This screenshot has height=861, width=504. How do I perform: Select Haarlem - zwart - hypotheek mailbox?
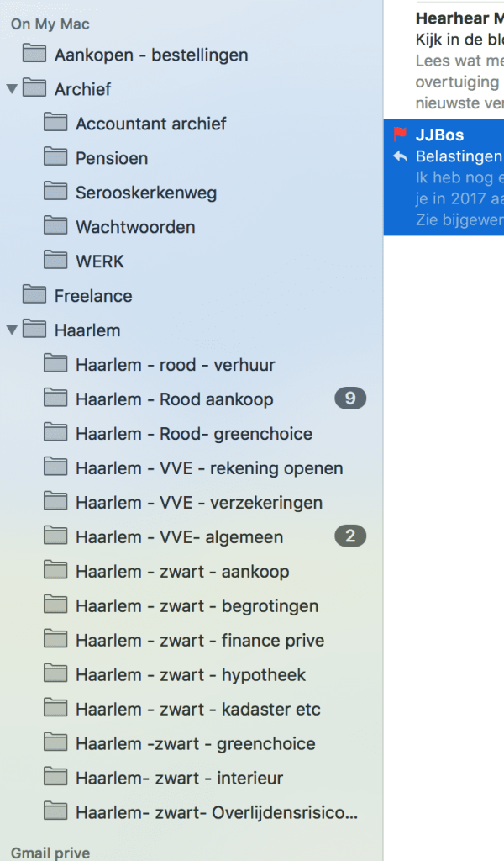click(x=190, y=675)
